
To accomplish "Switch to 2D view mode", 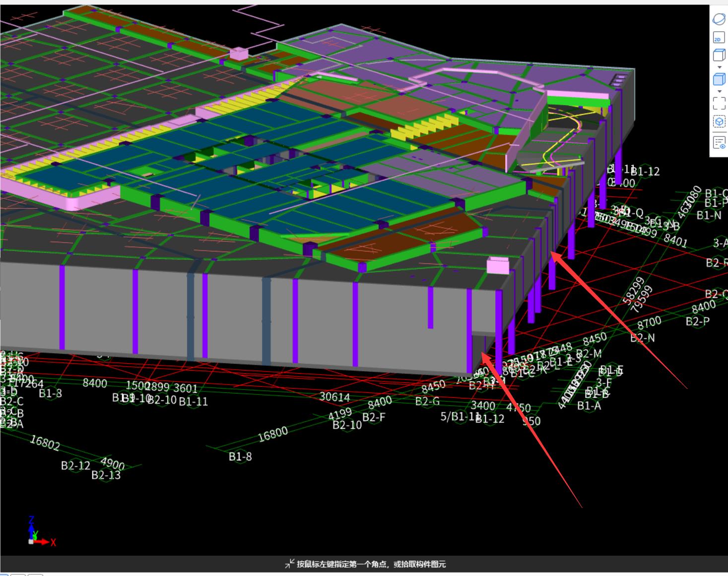I will 719,38.
